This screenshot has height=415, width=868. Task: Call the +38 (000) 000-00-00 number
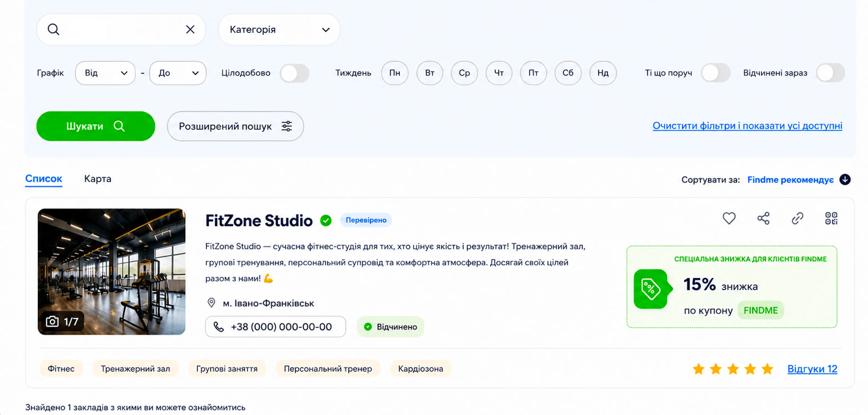tap(276, 326)
